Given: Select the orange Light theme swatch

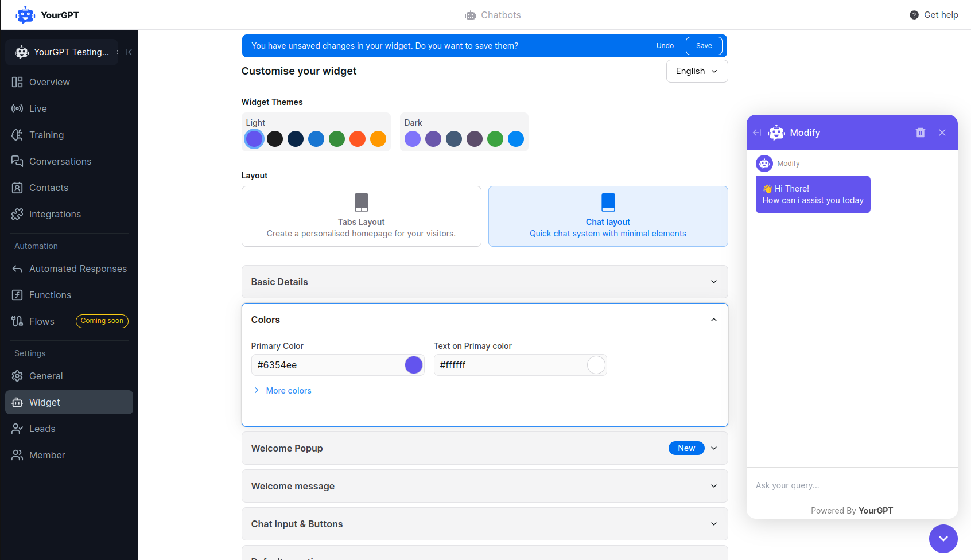Looking at the screenshot, I should (378, 139).
